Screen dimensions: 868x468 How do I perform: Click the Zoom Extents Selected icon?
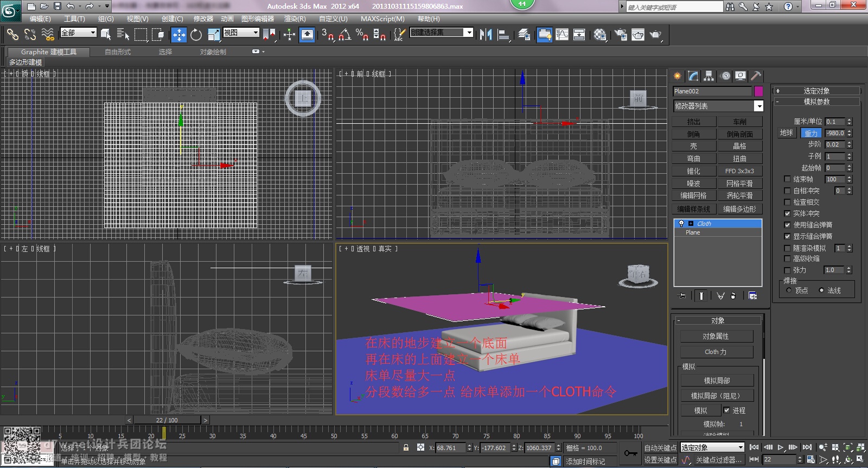[848, 448]
